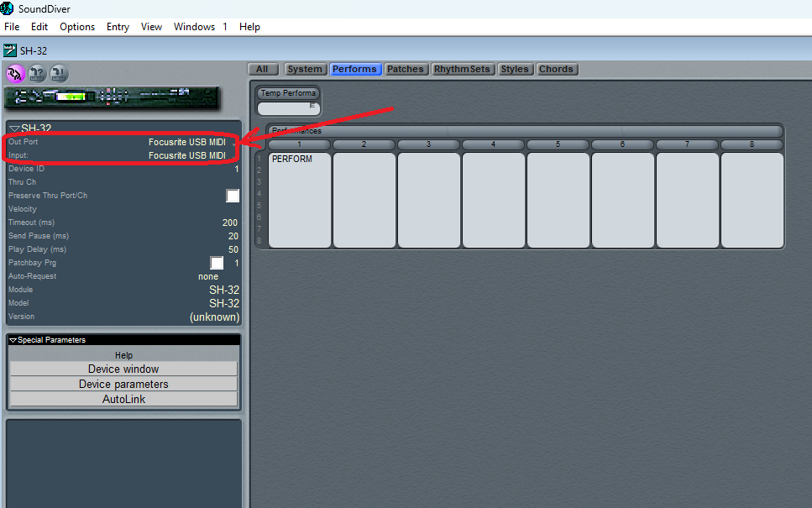This screenshot has width=812, height=508.
Task: Select Performances column header 3
Action: (429, 144)
